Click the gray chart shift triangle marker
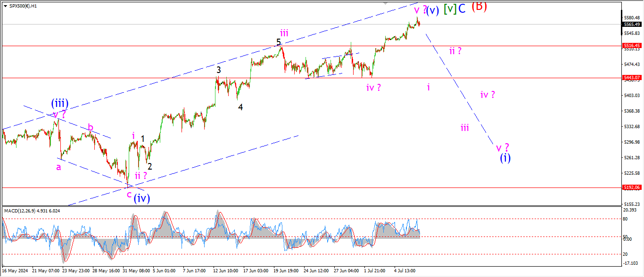 pyautogui.click(x=387, y=3)
